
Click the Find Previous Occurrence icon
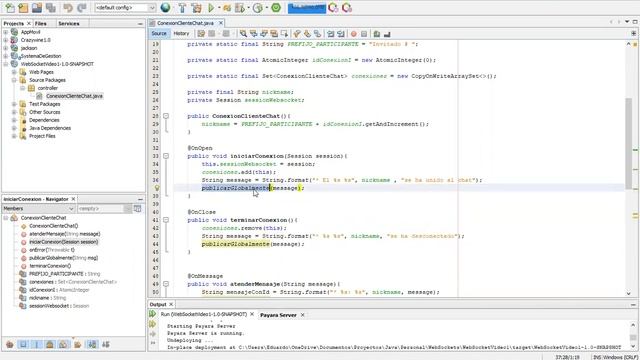click(253, 34)
